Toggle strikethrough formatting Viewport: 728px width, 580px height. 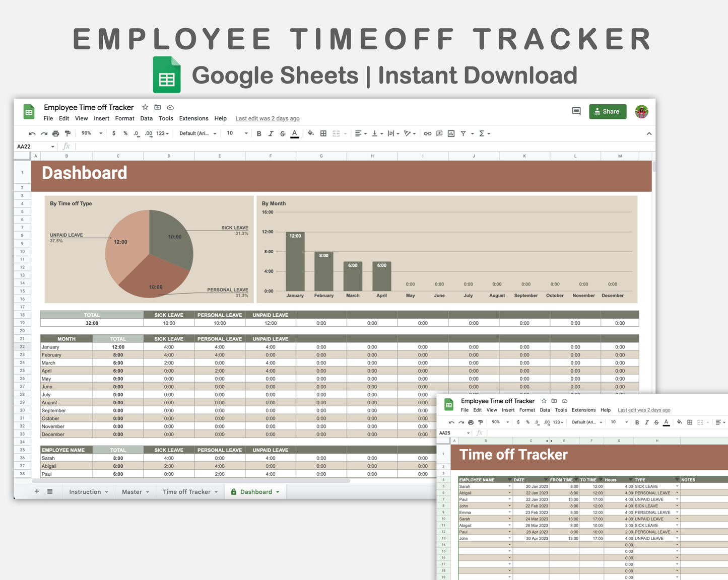coord(283,133)
